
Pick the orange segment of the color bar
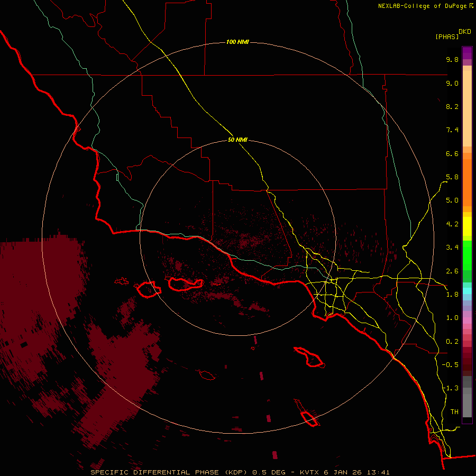point(467,183)
